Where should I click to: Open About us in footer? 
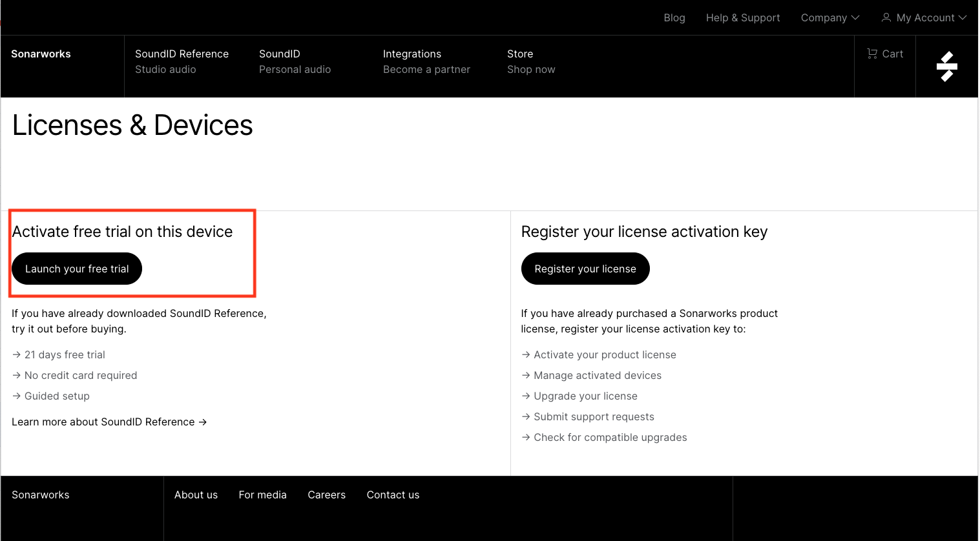point(196,495)
